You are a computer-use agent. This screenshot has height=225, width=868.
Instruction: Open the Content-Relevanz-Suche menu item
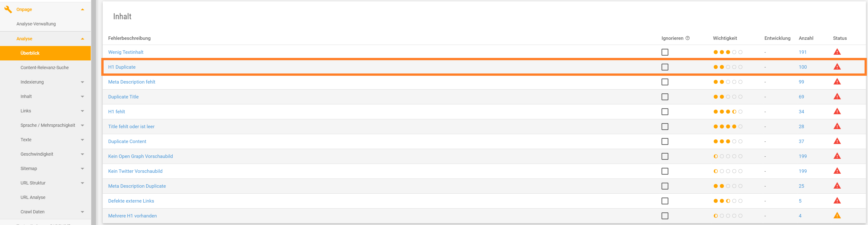[x=45, y=68]
